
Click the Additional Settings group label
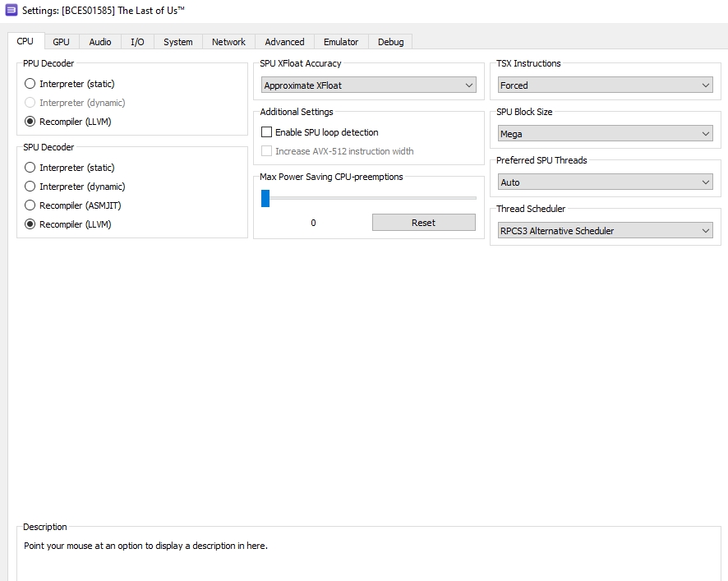coord(297,112)
